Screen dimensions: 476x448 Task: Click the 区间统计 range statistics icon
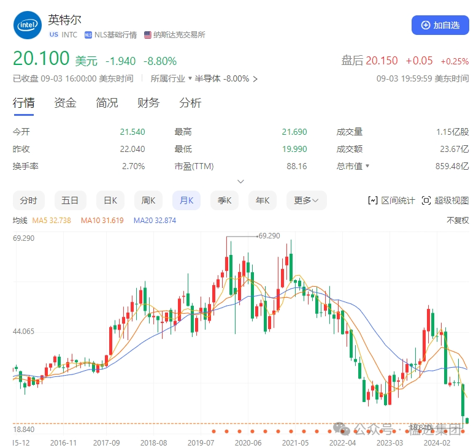coord(373,200)
